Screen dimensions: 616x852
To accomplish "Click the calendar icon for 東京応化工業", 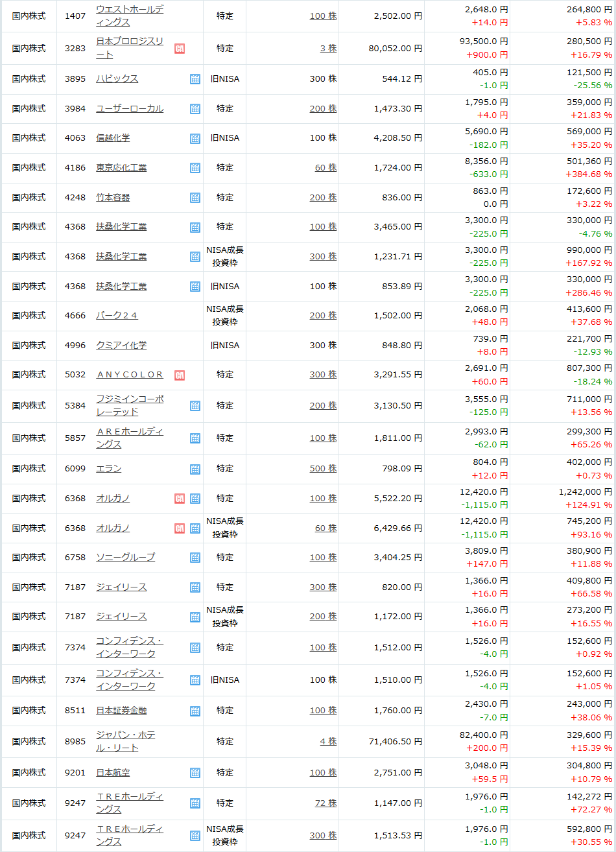I will pyautogui.click(x=195, y=168).
